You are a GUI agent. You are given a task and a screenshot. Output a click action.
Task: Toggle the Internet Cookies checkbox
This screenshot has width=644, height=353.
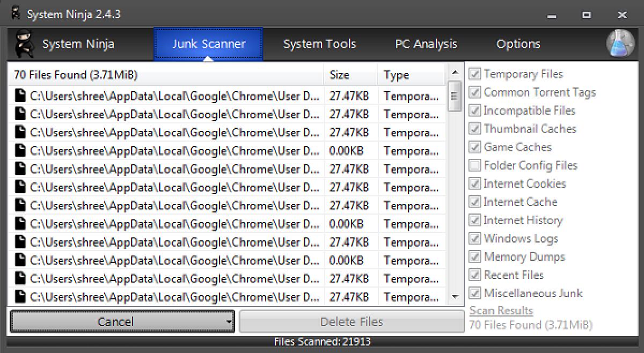coord(474,183)
